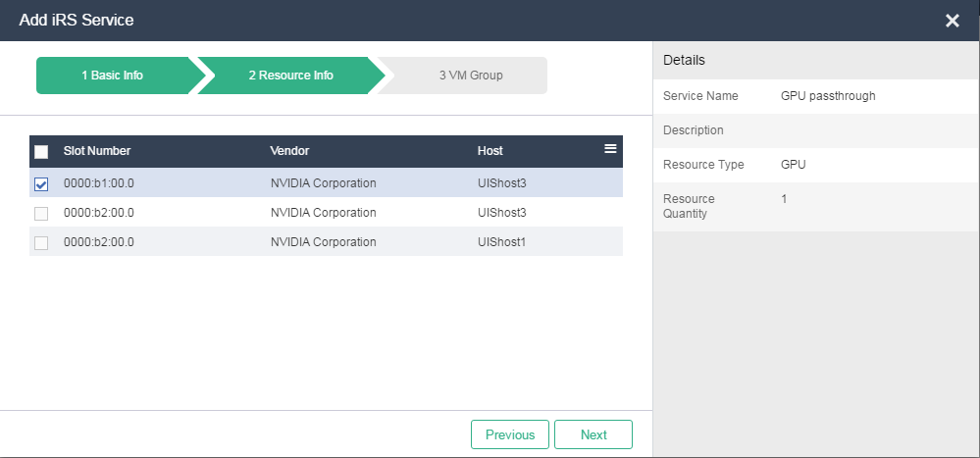Sort by the Host column header

pos(490,151)
